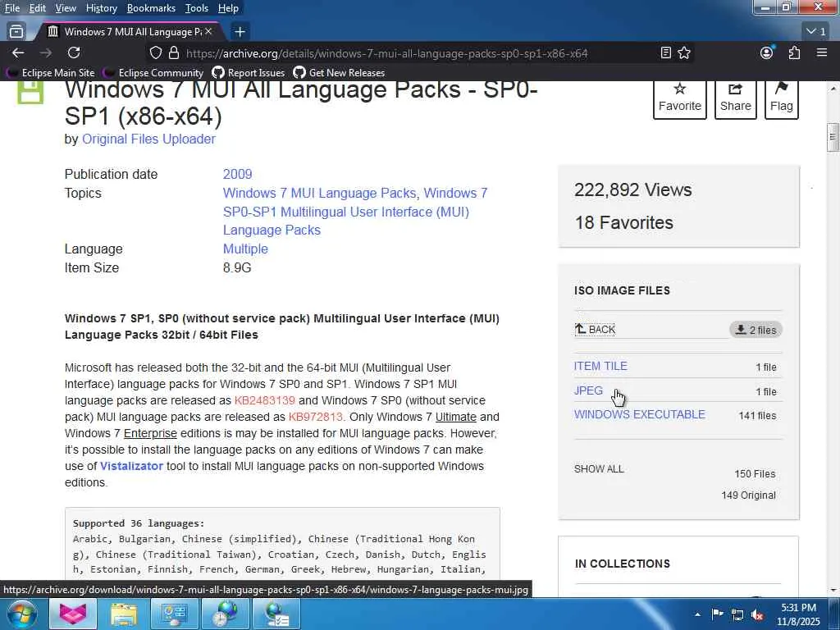The width and height of the screenshot is (840, 630).
Task: Open Windows 7 MUI Language Packs topic
Action: [320, 193]
